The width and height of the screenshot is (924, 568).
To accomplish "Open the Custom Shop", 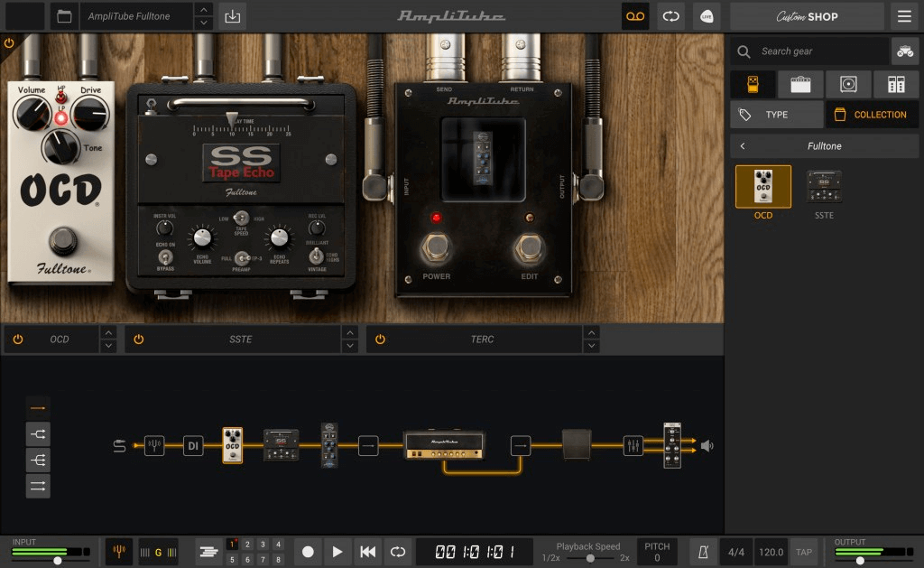I will (806, 16).
